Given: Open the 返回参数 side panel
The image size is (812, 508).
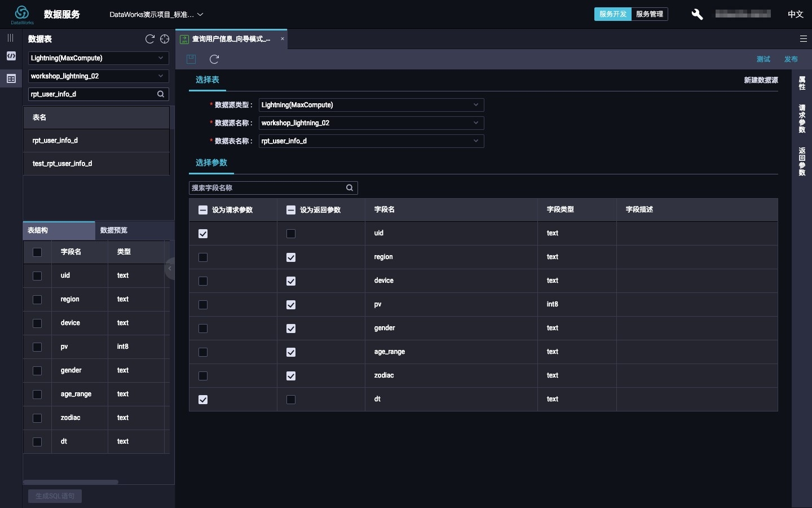Looking at the screenshot, I should click(x=802, y=161).
